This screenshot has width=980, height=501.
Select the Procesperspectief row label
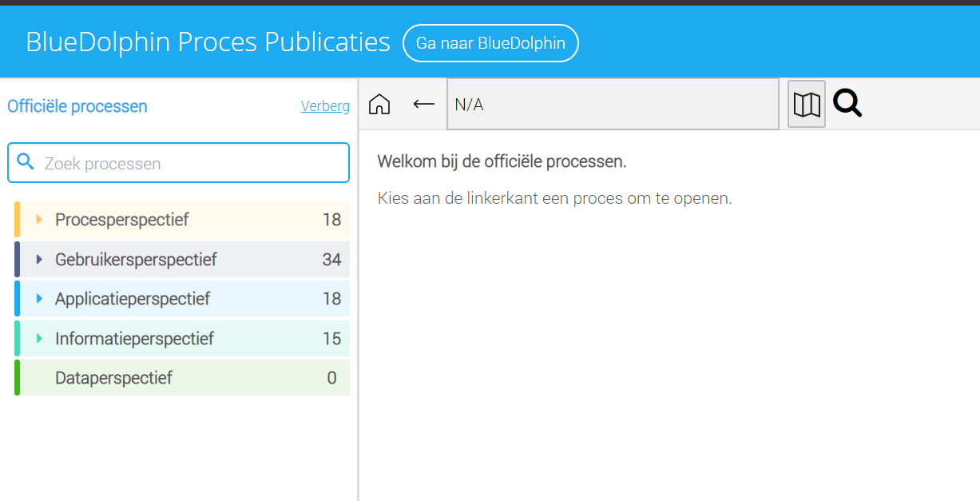tap(121, 220)
